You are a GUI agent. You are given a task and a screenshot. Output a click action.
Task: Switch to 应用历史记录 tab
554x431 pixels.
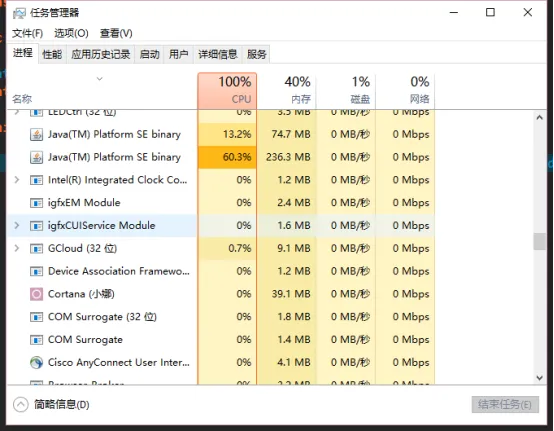click(101, 54)
